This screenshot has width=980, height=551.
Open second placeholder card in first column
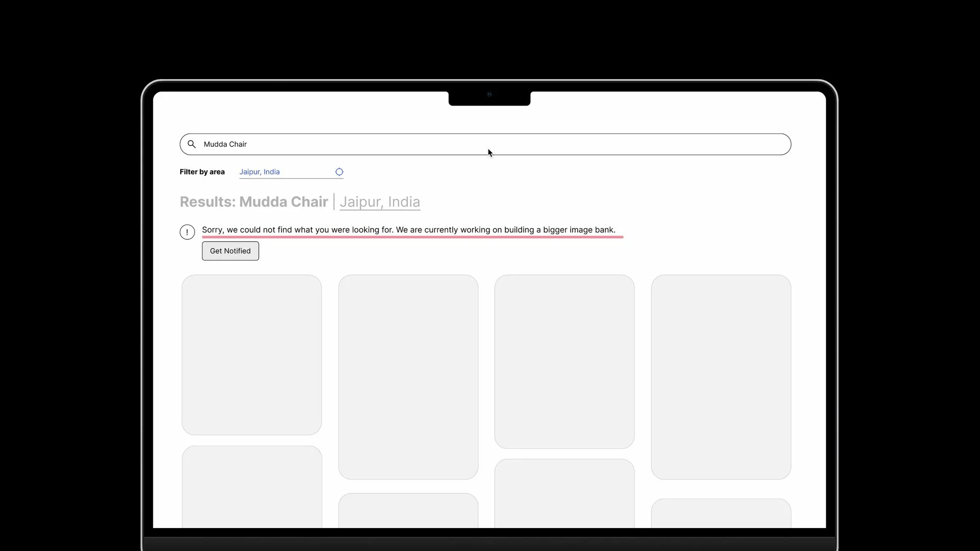click(x=252, y=486)
